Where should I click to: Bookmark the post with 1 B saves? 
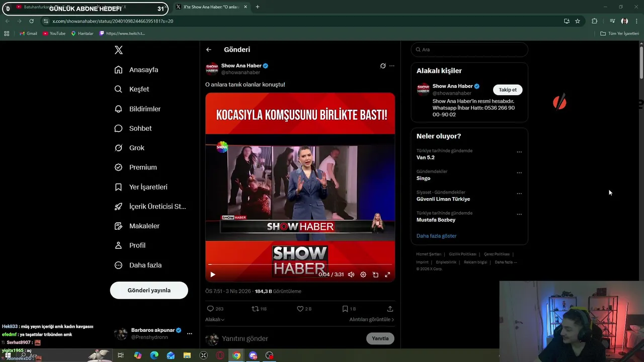pos(349,309)
